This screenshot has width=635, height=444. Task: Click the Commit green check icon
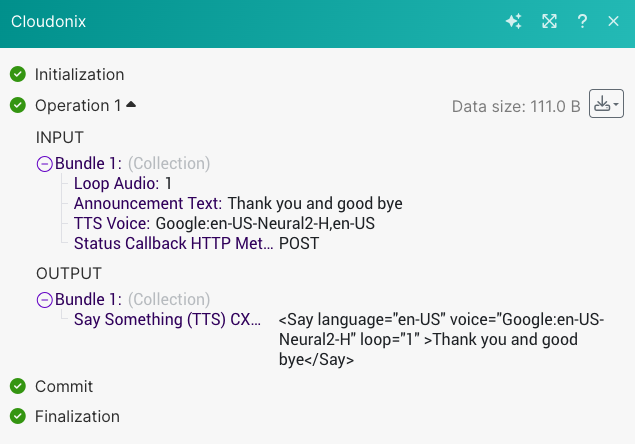point(17,386)
